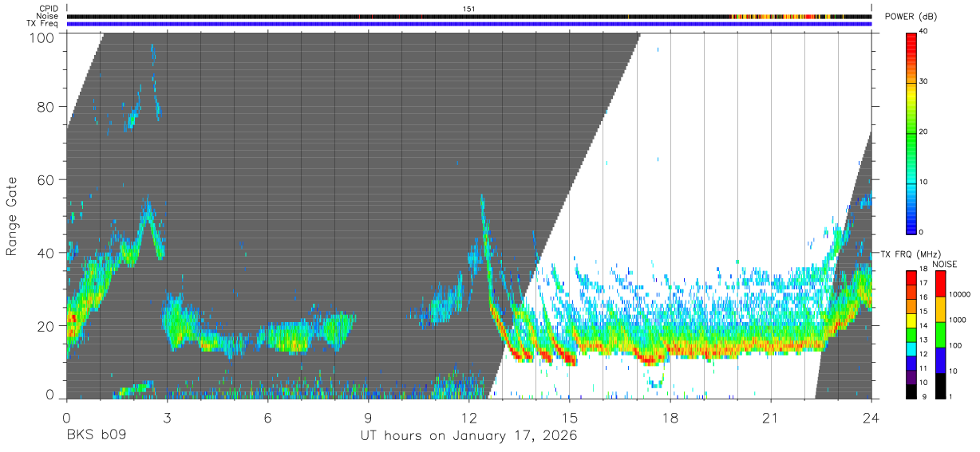Click the 18 hour tick on UT axis

[670, 416]
